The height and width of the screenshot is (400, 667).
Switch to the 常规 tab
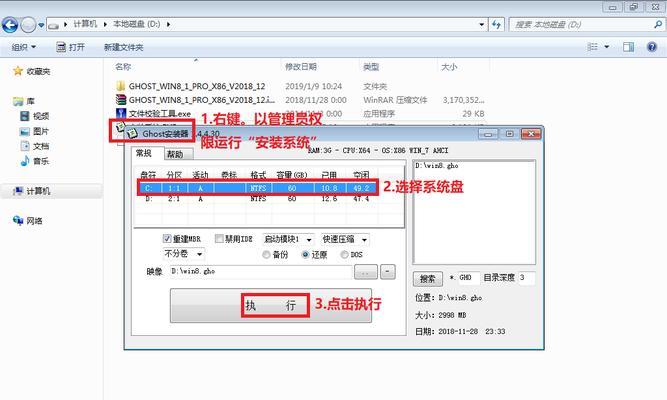tap(144, 153)
